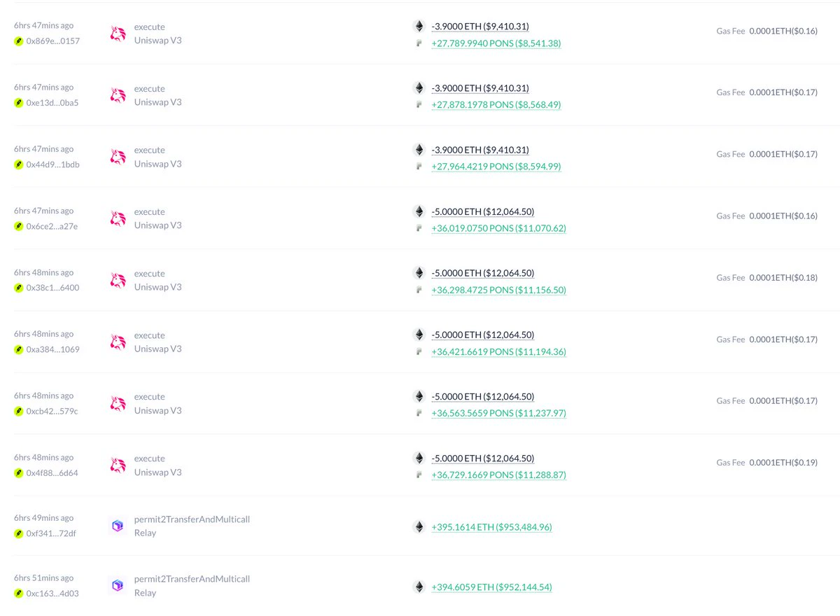
Task: Click permit2TransferAndMulticall label for 0xf341...72df
Action: [x=192, y=519]
